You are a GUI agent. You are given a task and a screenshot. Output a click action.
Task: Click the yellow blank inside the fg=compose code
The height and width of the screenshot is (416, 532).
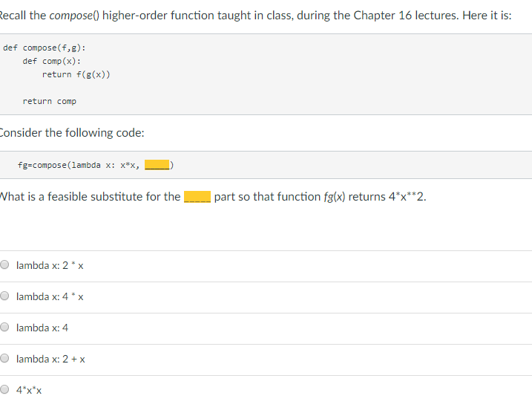157,165
